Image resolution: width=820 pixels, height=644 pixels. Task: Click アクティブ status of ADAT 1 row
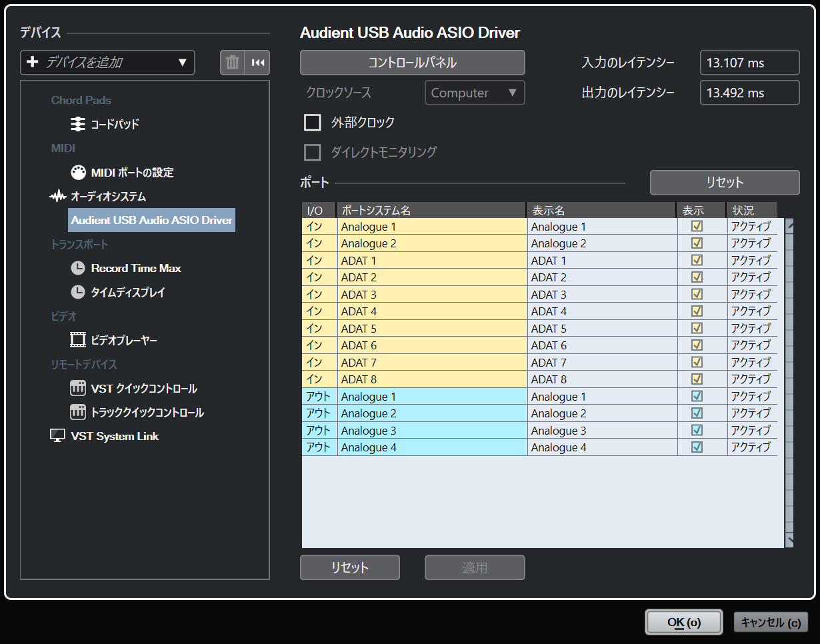coord(752,260)
